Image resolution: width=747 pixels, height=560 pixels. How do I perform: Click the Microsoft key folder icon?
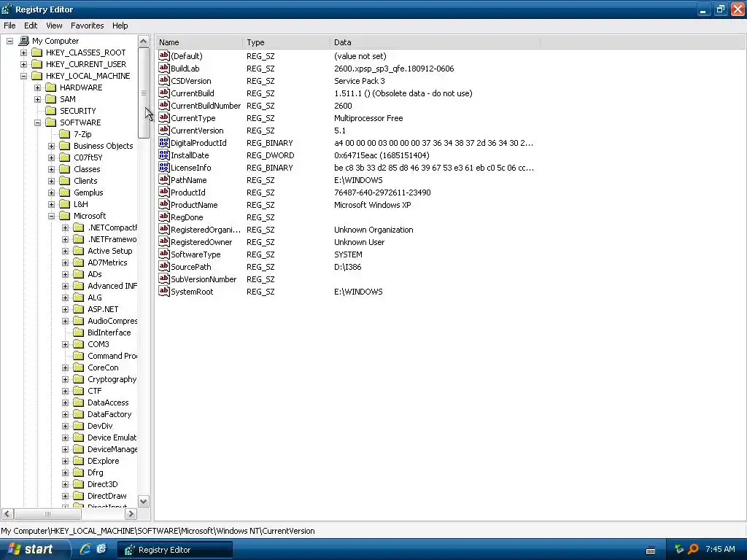click(x=64, y=216)
